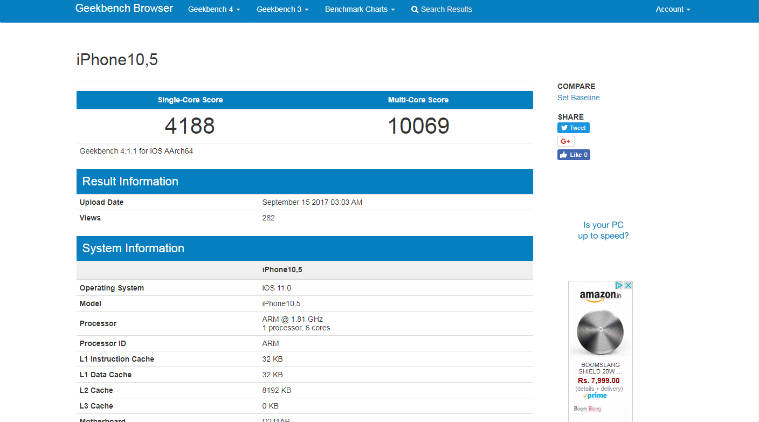Image resolution: width=759 pixels, height=422 pixels.
Task: Click the Single-Core Score value 4188
Action: [190, 126]
